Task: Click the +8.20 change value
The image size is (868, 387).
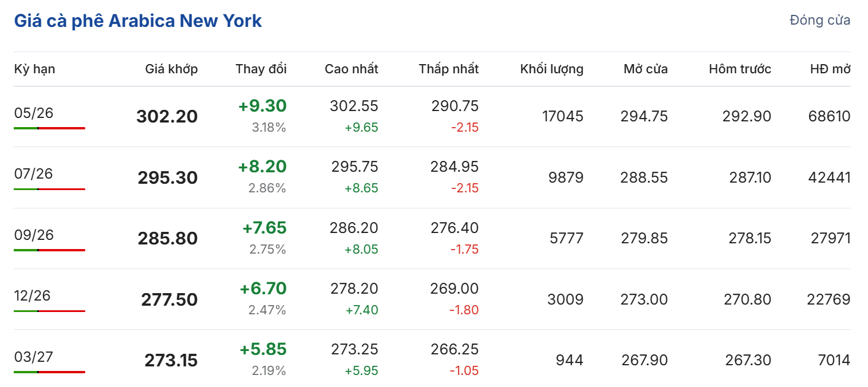Action: pyautogui.click(x=262, y=167)
